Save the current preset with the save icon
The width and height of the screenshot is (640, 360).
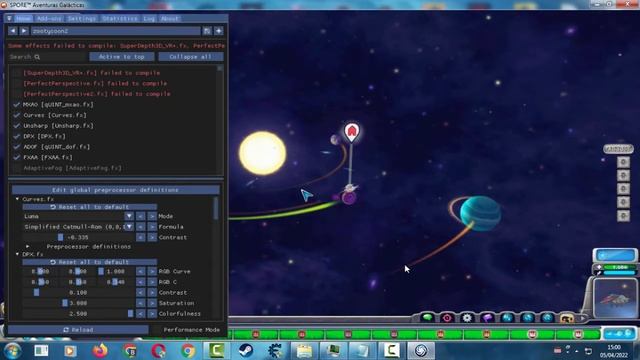coord(207,31)
